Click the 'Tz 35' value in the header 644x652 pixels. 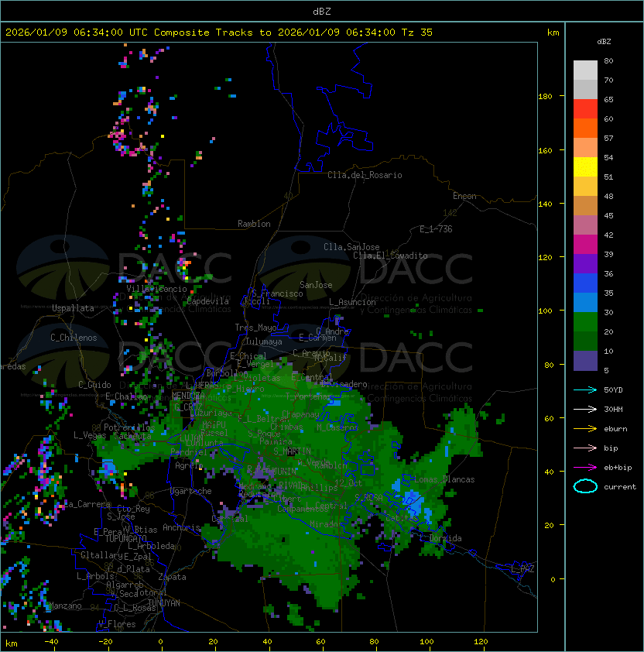point(417,33)
